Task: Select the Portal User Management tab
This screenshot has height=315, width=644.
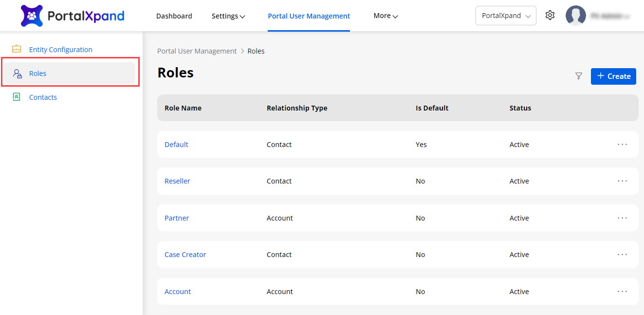Action: pos(309,16)
